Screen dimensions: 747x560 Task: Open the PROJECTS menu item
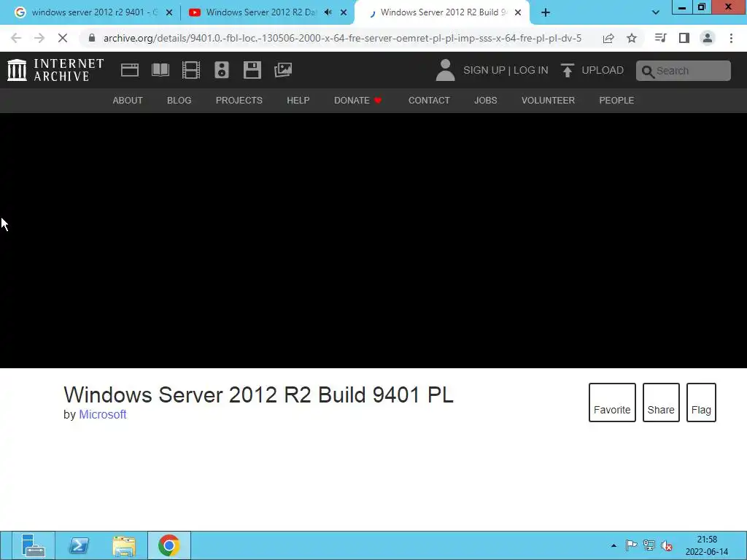239,101
